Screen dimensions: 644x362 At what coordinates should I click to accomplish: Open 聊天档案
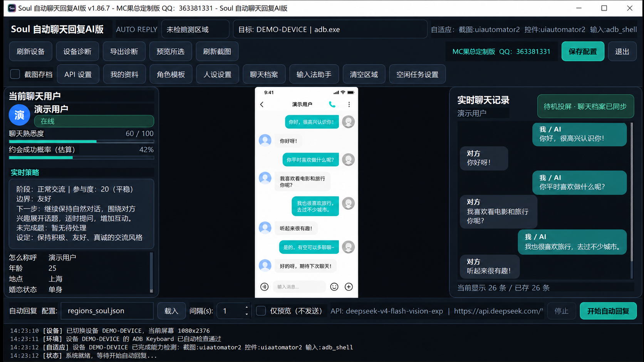pyautogui.click(x=264, y=74)
